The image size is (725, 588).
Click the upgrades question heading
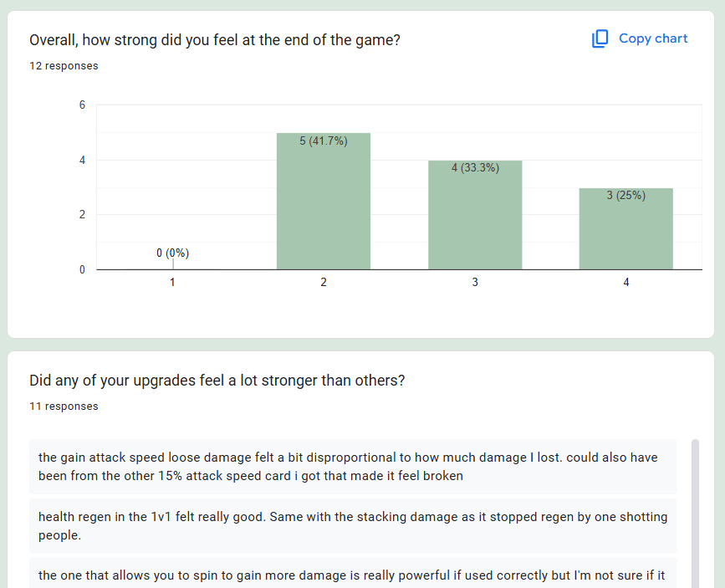217,381
